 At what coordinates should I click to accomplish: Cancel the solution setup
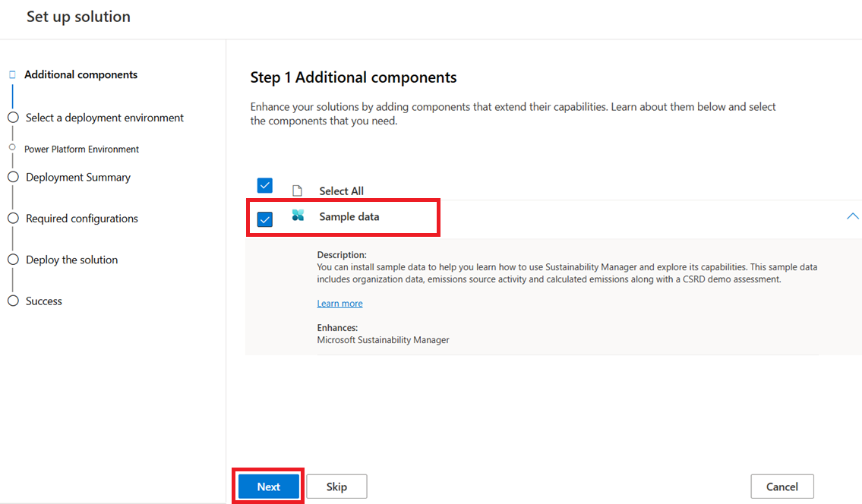[x=781, y=487]
